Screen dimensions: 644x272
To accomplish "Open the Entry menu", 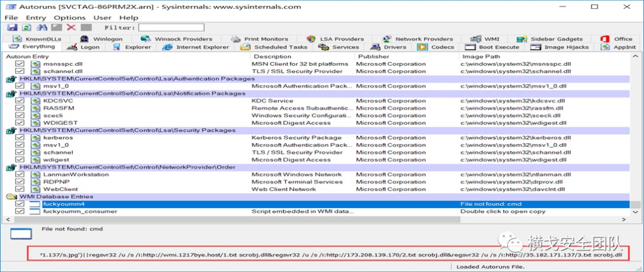I will (x=36, y=18).
